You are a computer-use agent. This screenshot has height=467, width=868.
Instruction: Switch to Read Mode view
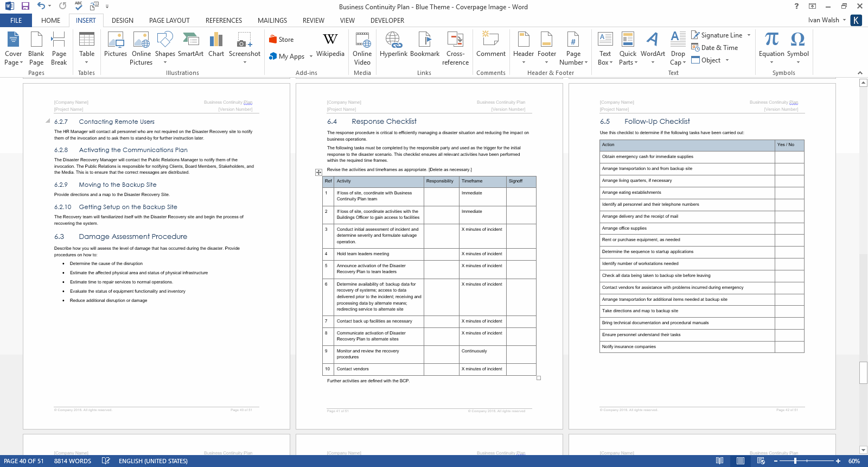coord(719,461)
